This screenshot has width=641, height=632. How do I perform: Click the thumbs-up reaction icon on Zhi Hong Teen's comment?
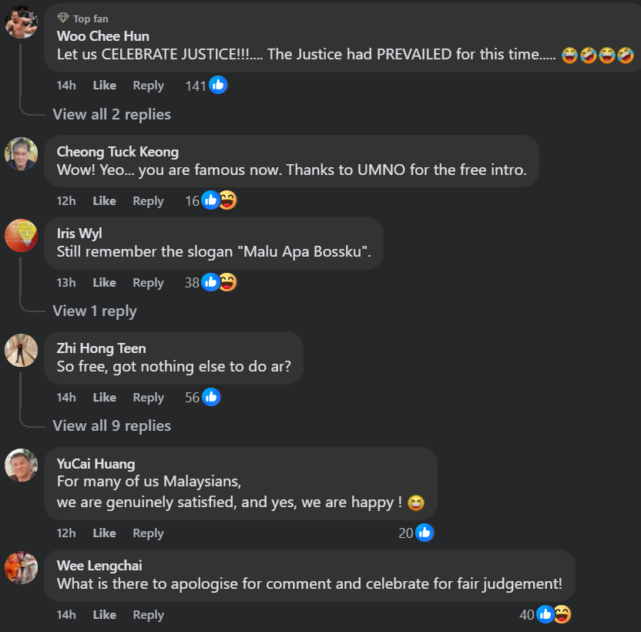pyautogui.click(x=211, y=397)
